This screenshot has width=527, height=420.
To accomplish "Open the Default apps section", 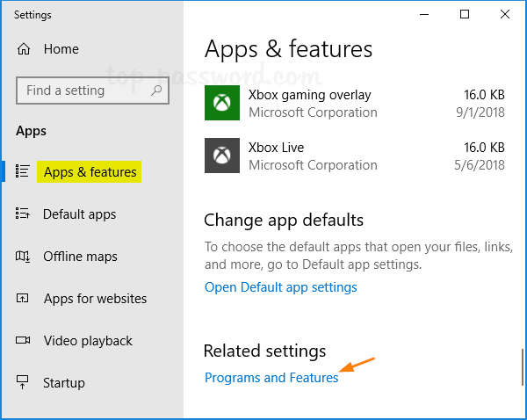I will click(x=79, y=214).
